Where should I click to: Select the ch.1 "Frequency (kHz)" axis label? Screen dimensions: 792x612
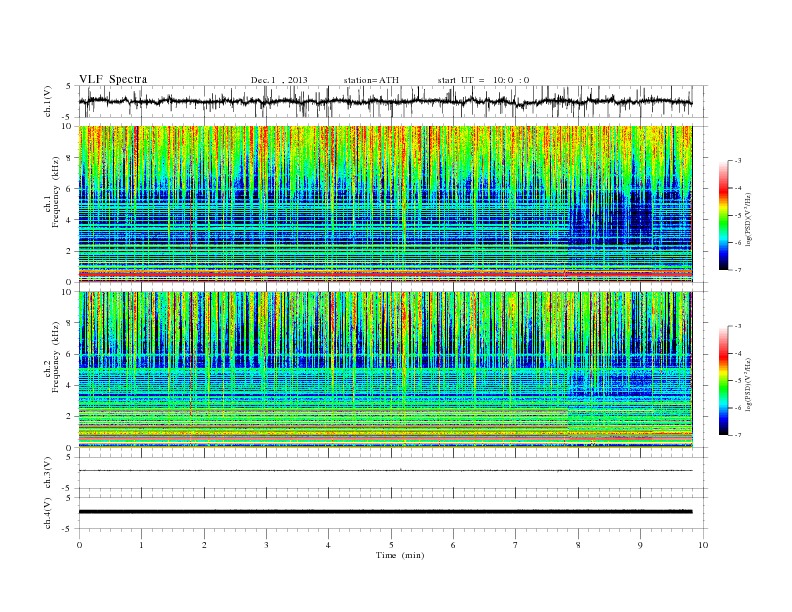[x=56, y=192]
